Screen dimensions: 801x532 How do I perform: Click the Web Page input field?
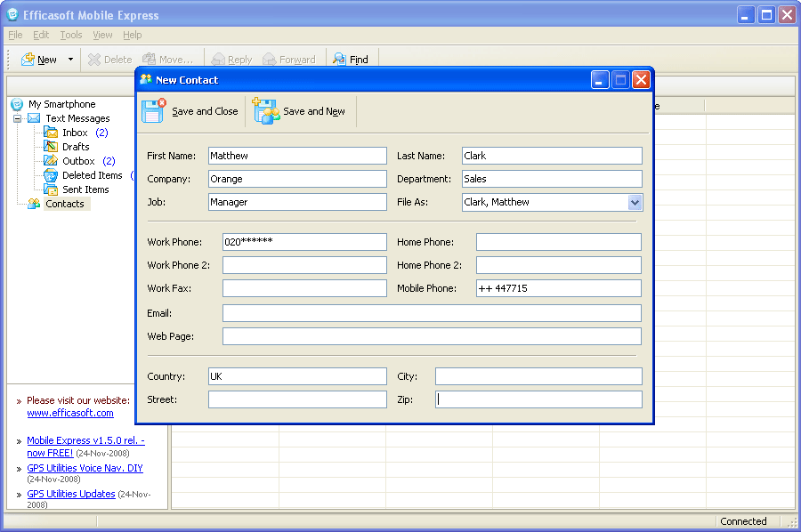click(433, 336)
